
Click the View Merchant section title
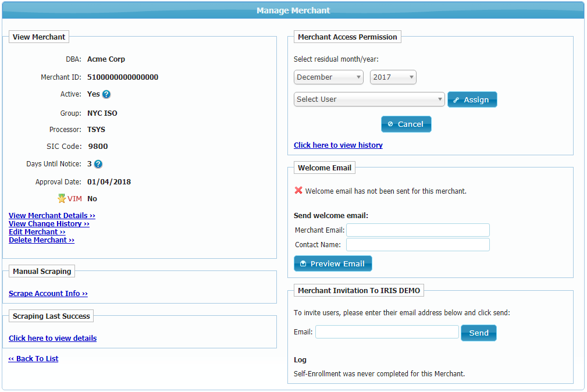[39, 37]
